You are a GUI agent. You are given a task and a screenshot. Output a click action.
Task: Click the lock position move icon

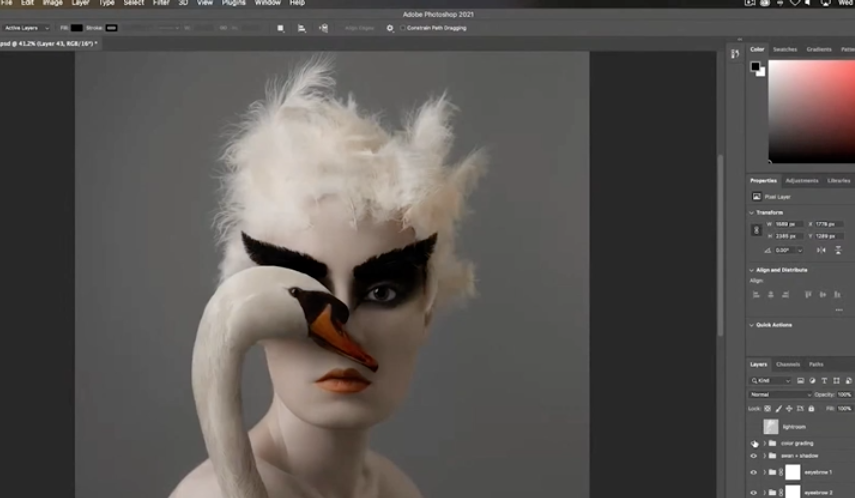tap(789, 409)
